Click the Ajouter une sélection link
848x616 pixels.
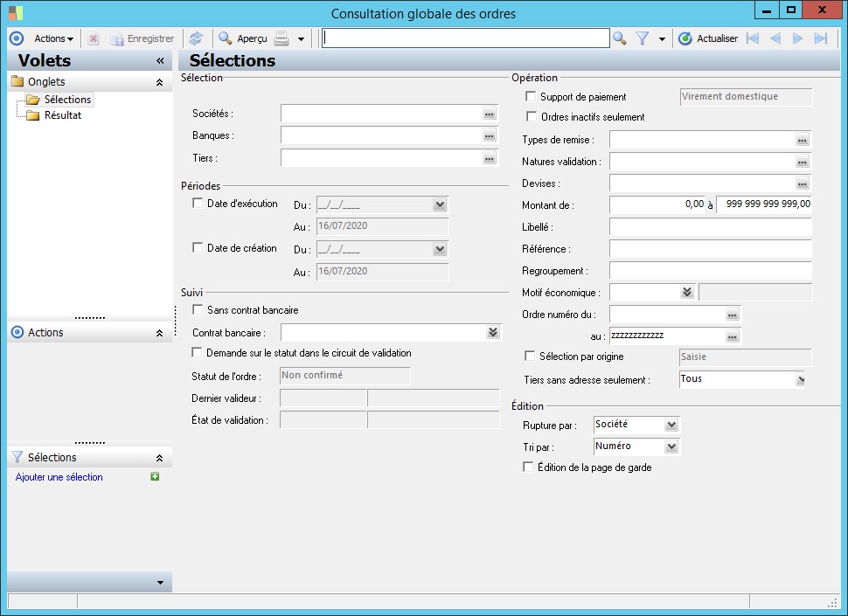(x=59, y=477)
